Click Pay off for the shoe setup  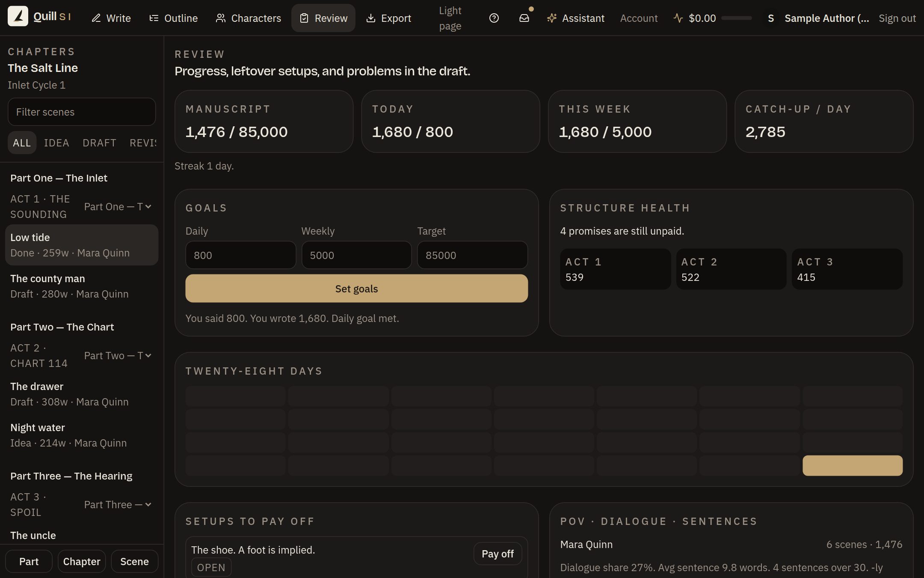[498, 554]
